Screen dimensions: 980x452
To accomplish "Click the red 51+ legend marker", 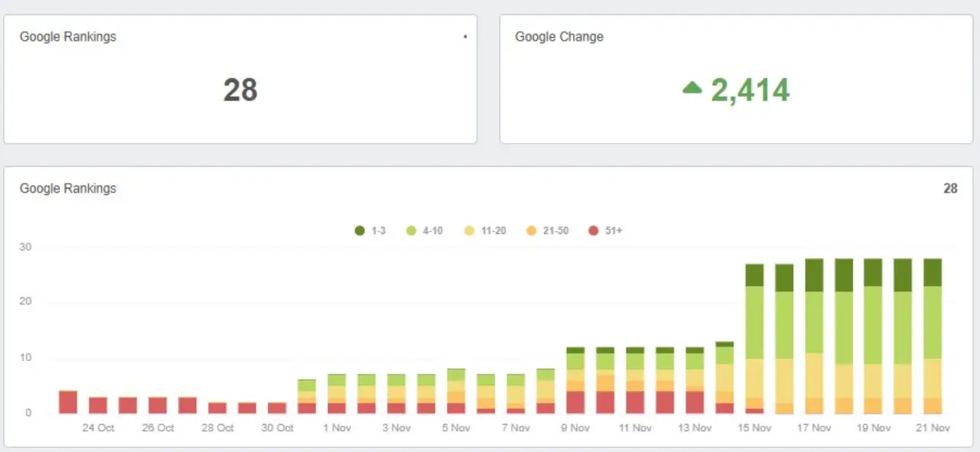I will tap(593, 231).
